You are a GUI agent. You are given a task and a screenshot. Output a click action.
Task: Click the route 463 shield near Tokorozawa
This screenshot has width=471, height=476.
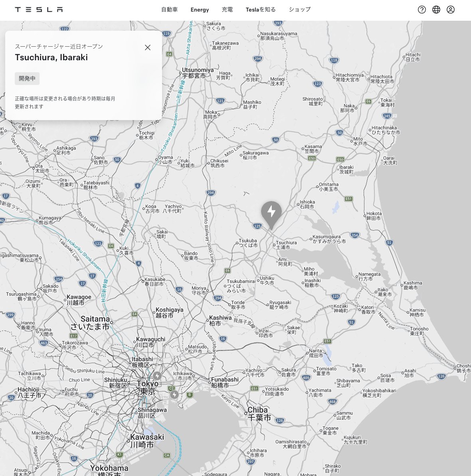pyautogui.click(x=44, y=343)
